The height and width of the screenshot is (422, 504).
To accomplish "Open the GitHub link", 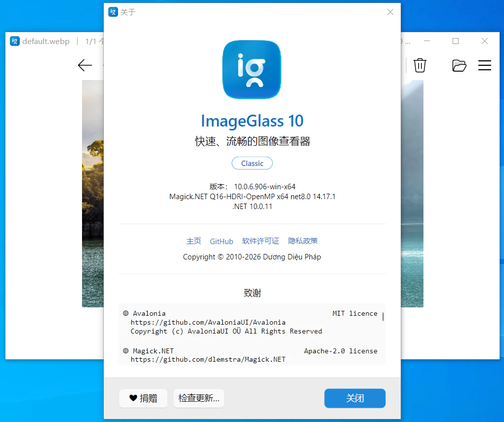I will click(x=221, y=241).
